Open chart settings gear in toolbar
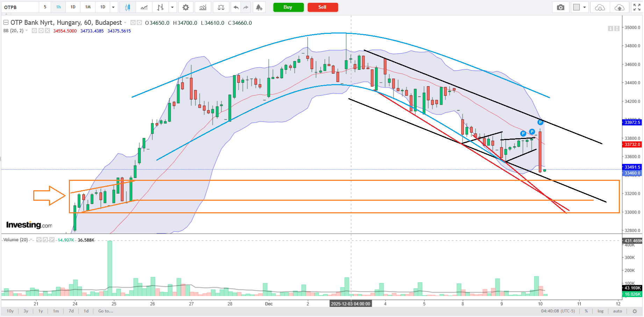The height and width of the screenshot is (317, 644). pyautogui.click(x=186, y=7)
